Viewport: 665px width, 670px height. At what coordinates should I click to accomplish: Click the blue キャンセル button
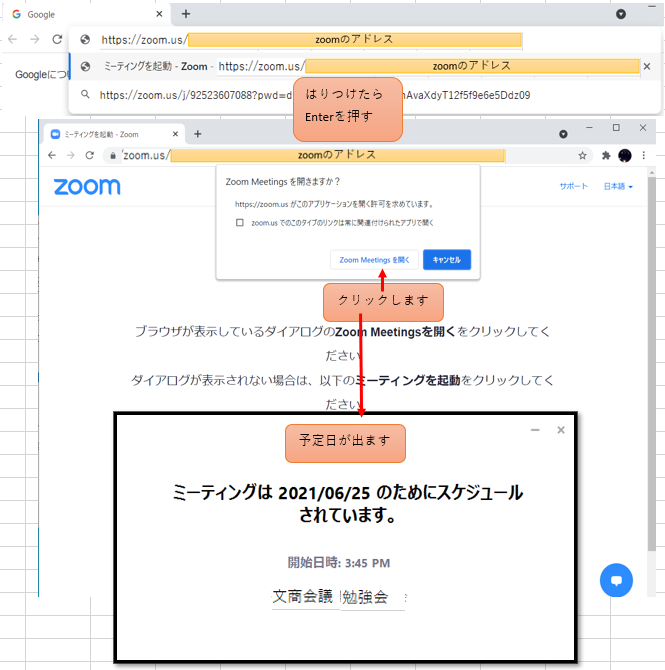[446, 260]
